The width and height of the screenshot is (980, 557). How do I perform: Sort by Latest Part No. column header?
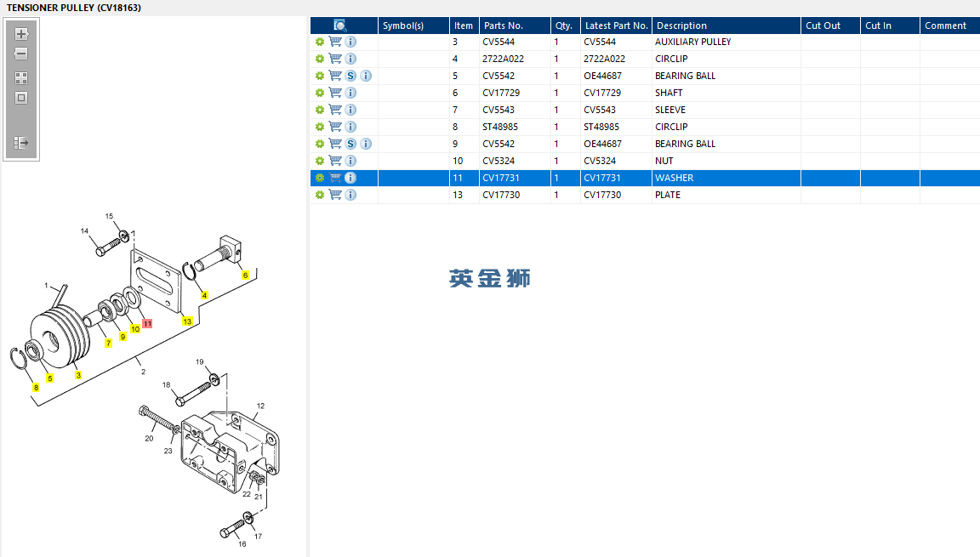[616, 26]
